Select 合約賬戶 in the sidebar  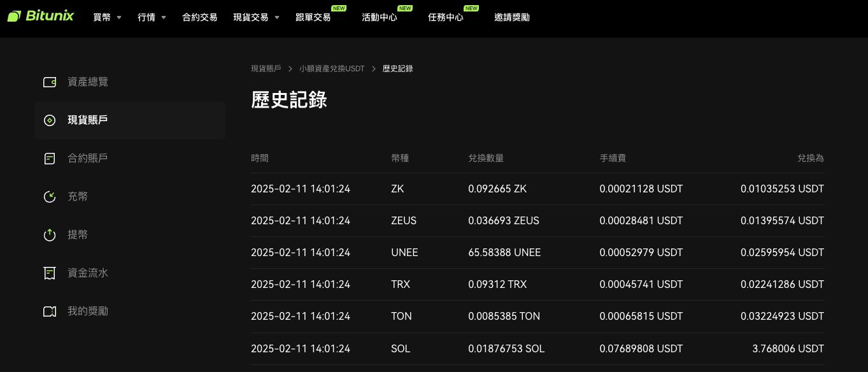pyautogui.click(x=130, y=159)
